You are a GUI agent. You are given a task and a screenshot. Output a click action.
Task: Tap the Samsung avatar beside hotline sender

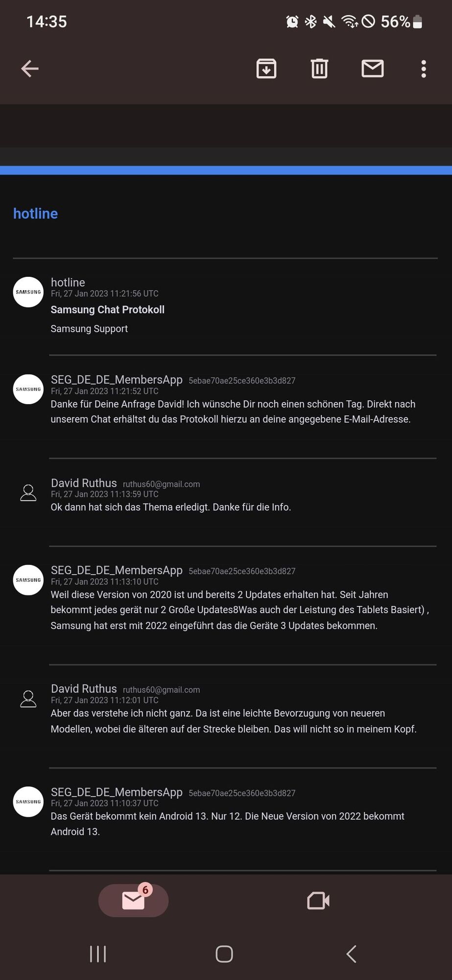(28, 292)
